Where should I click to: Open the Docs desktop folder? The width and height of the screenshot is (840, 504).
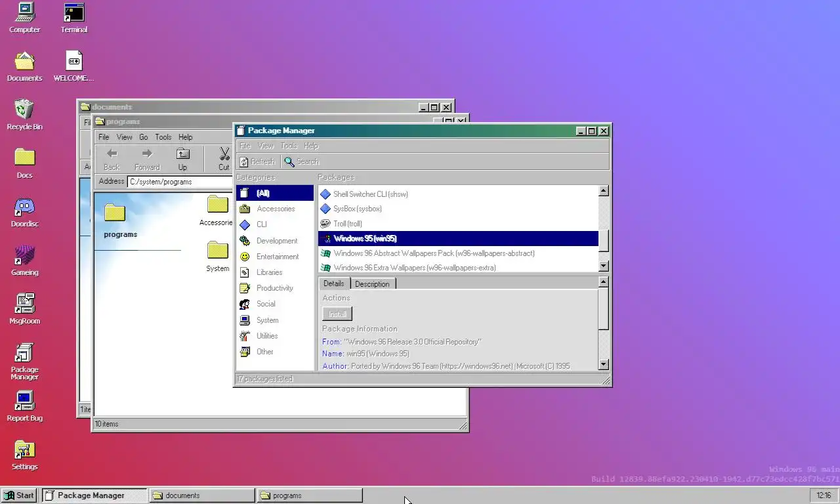(x=24, y=163)
